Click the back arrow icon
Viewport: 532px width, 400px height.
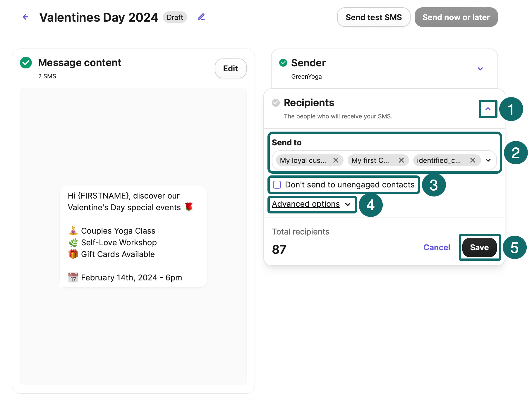point(26,17)
